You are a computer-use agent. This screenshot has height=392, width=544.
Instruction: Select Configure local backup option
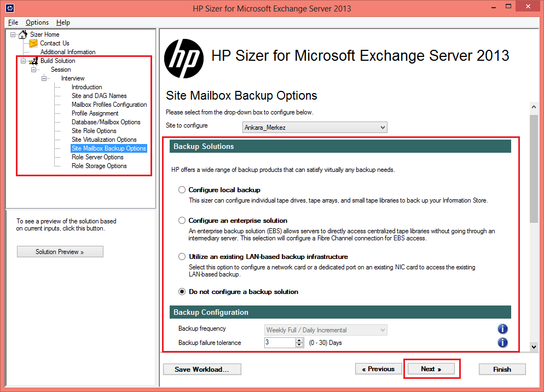[x=182, y=190]
